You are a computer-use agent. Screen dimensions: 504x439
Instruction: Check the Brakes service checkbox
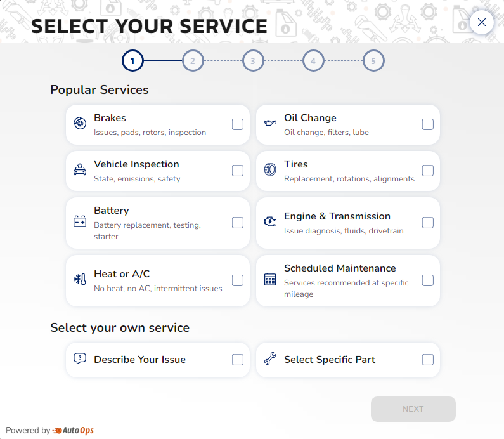[x=238, y=124]
